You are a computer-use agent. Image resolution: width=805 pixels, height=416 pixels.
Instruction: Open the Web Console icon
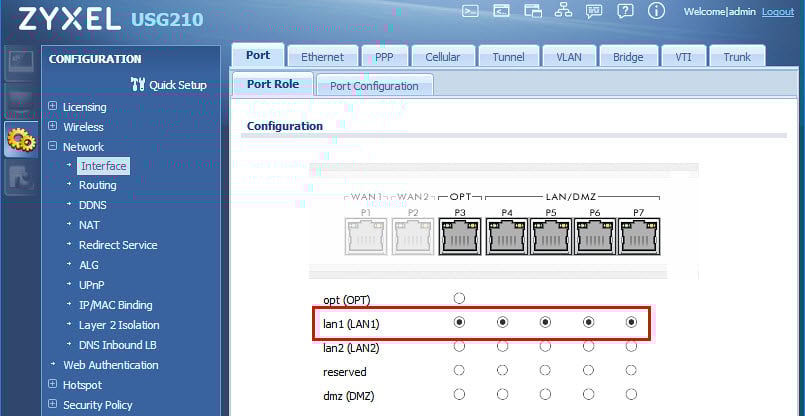click(470, 11)
